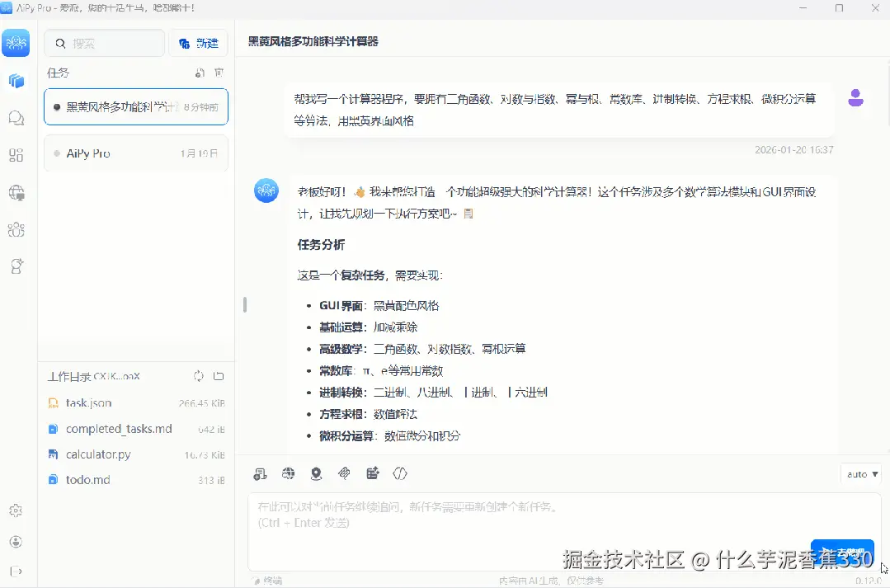Click the GUI界面 bullet item
This screenshot has width=890, height=588.
[x=379, y=305]
